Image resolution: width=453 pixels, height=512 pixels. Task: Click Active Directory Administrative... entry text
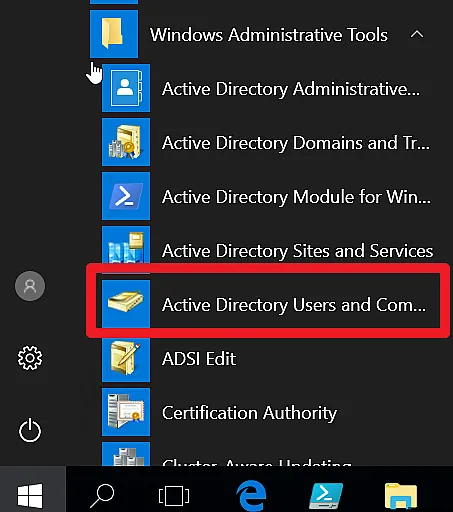pyautogui.click(x=291, y=89)
